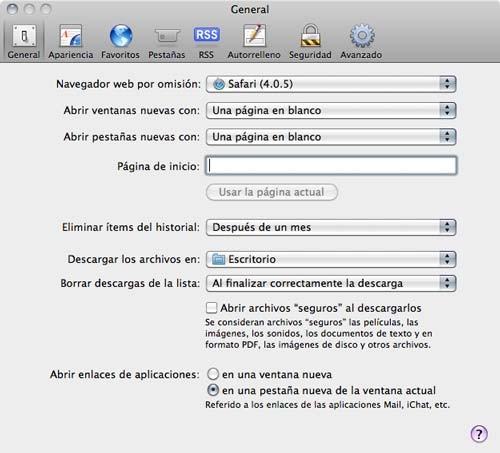Open Eliminar ítems del historial dropdown

click(331, 227)
